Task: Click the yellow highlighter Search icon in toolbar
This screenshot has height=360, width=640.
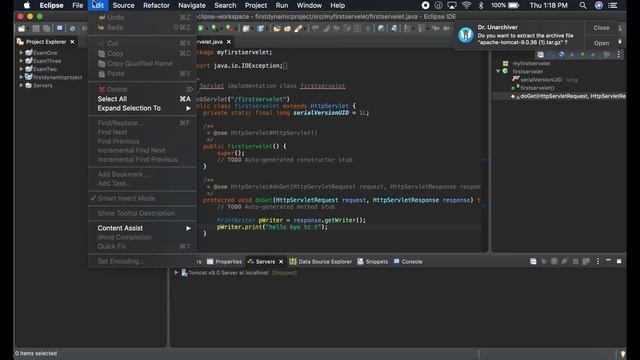Action: point(298,29)
